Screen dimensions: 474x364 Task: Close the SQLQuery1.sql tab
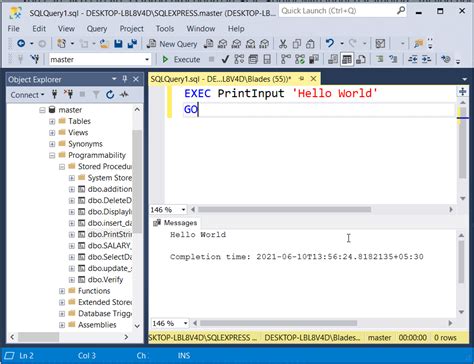point(313,79)
